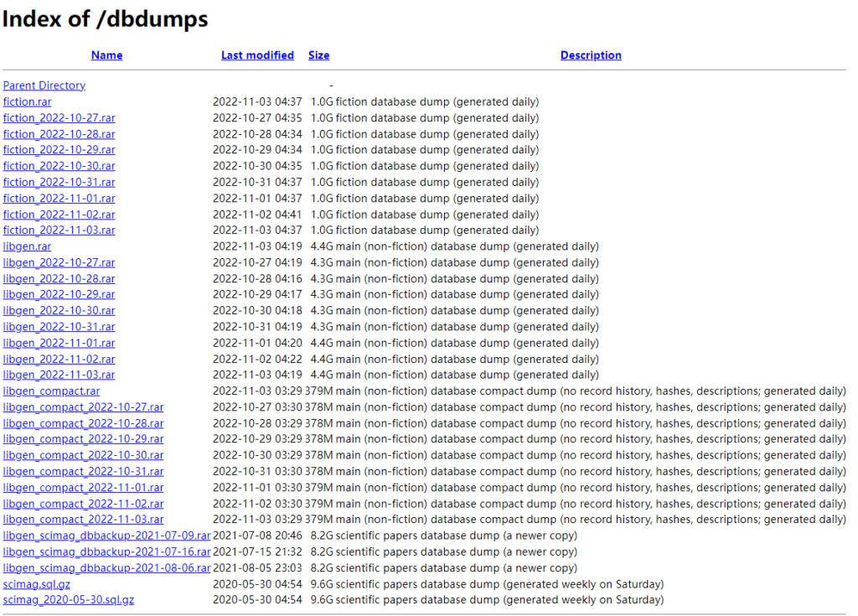This screenshot has height=616, width=858.
Task: Click the date '2021-07-08 20:46'
Action: coord(257,536)
